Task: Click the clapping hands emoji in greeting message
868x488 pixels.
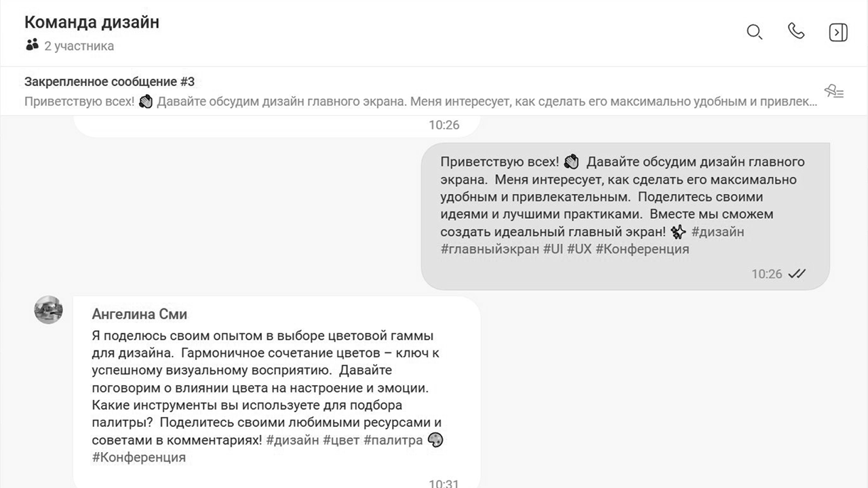Action: point(571,161)
